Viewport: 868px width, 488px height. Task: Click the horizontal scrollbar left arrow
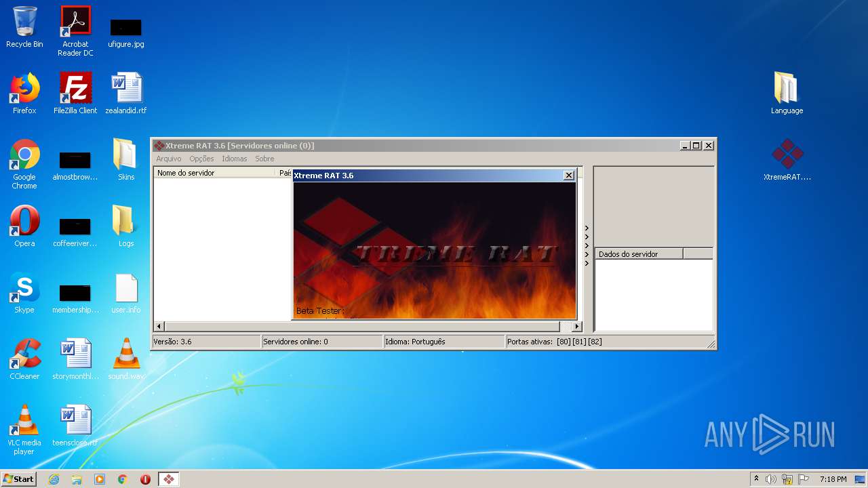(159, 326)
